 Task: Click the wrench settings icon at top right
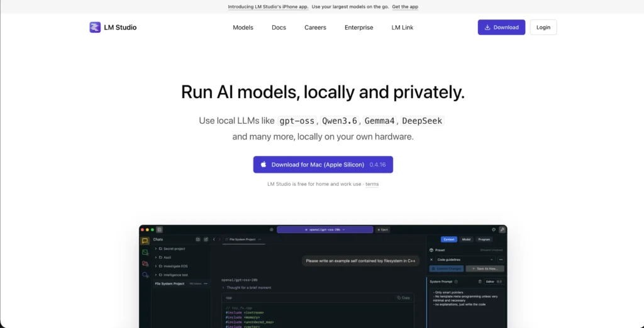(x=502, y=229)
